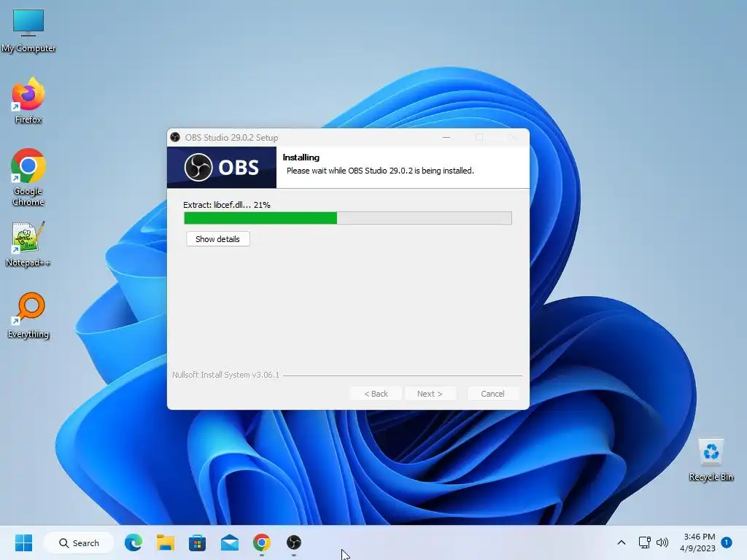Select OBS installer taskbar icon

(293, 542)
